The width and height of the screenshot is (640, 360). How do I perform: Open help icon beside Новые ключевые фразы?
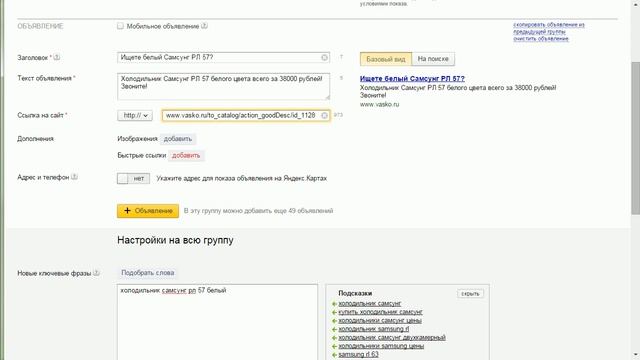pyautogui.click(x=96, y=273)
